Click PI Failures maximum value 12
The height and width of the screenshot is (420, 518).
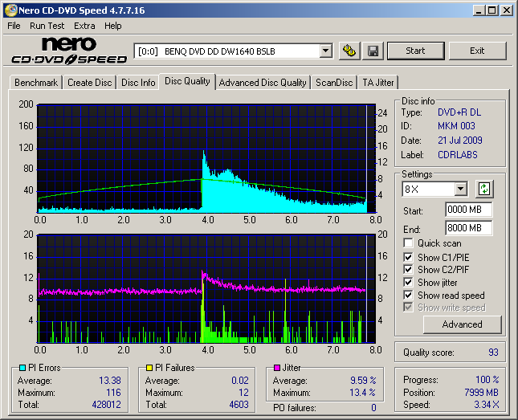click(x=243, y=393)
